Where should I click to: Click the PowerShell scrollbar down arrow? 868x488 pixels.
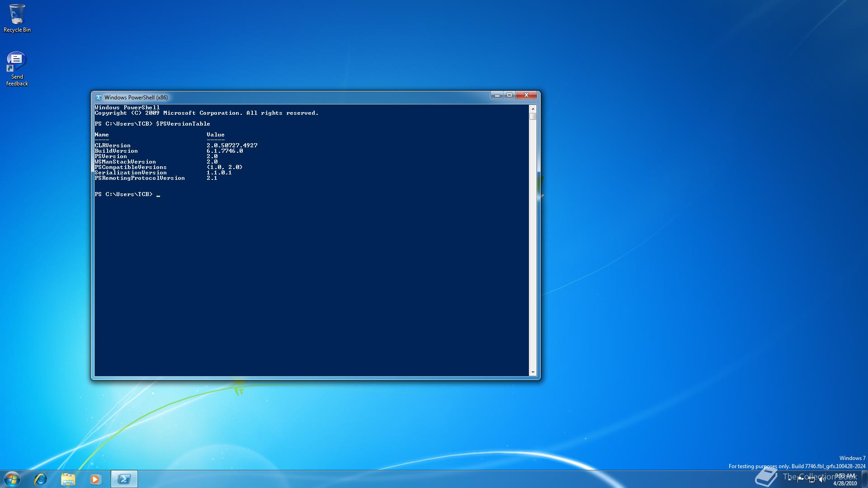533,372
